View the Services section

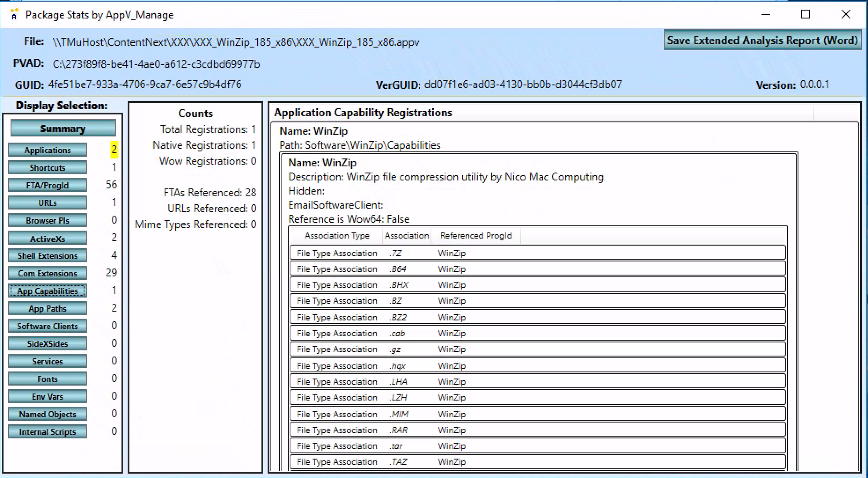48,361
